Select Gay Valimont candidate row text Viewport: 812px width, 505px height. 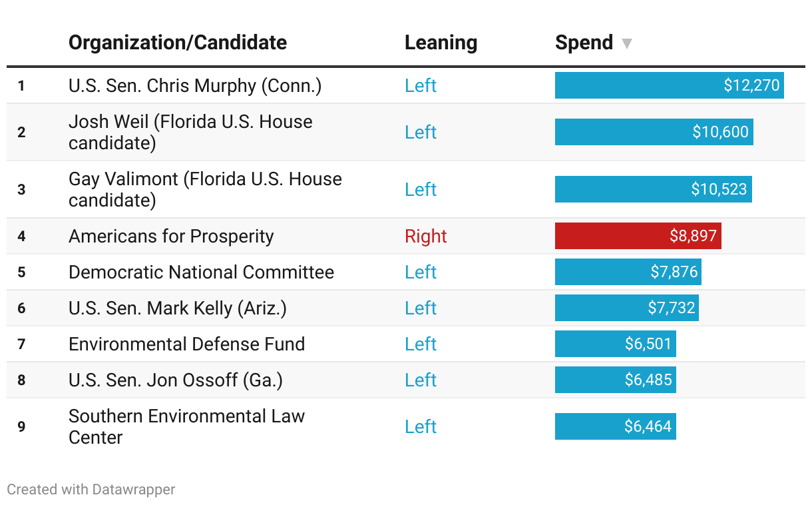pyautogui.click(x=205, y=189)
